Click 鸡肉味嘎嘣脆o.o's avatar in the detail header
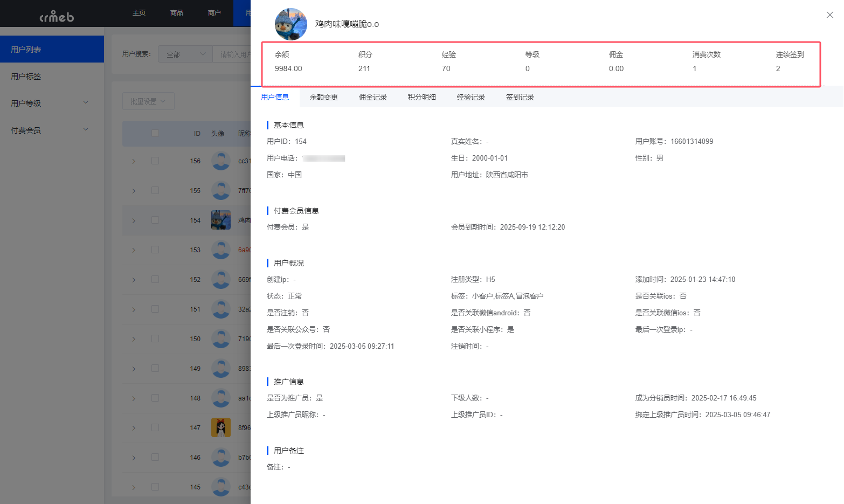 pos(291,24)
